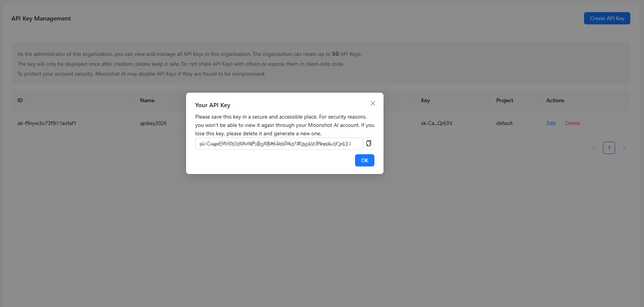
Task: Click the Create API Key button
Action: point(607,18)
